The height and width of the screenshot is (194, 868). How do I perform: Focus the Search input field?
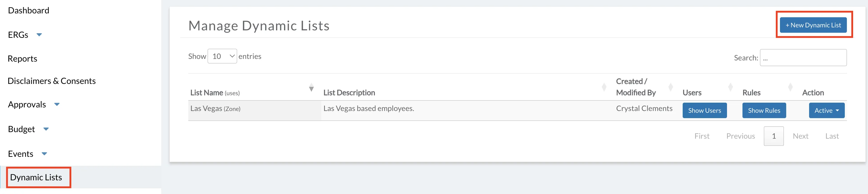(803, 58)
